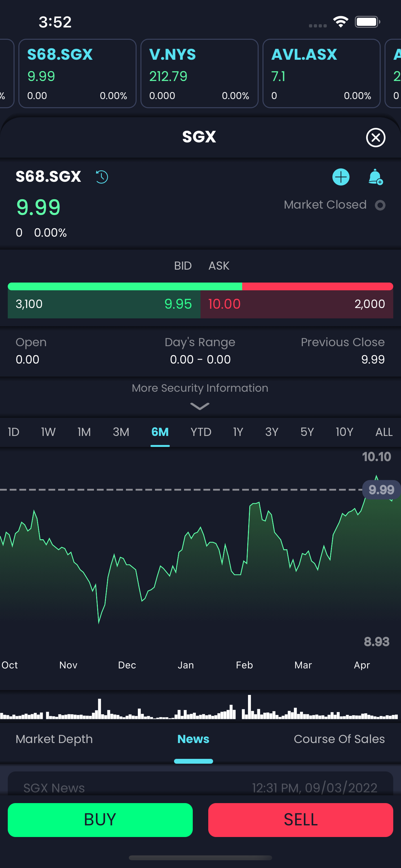Open the S68.SGX ticker card

click(x=77, y=73)
